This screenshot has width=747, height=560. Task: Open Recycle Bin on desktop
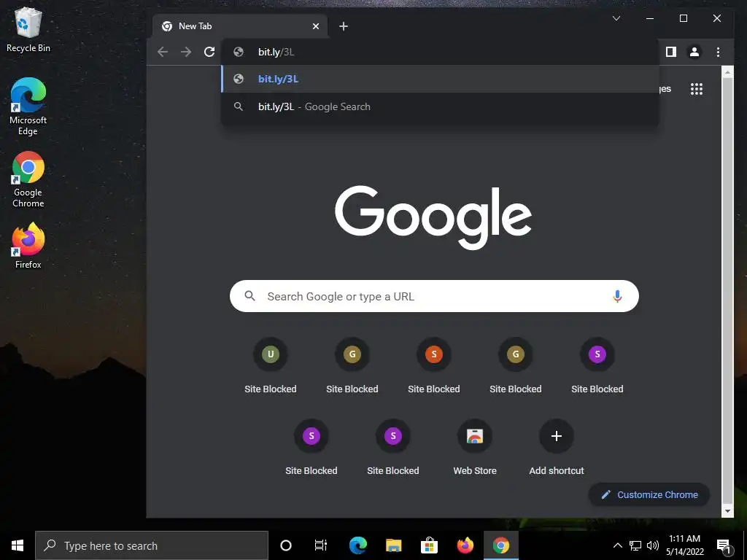click(x=28, y=30)
